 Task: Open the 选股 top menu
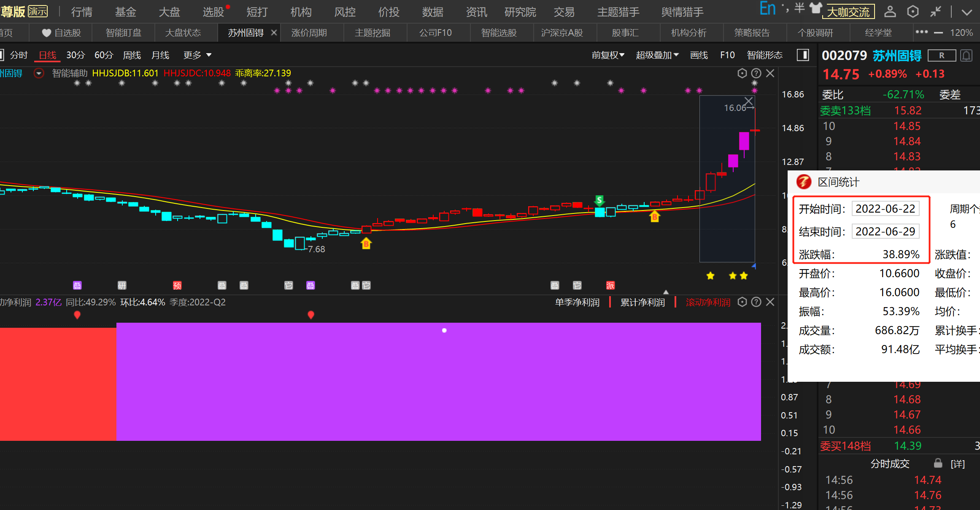point(213,12)
